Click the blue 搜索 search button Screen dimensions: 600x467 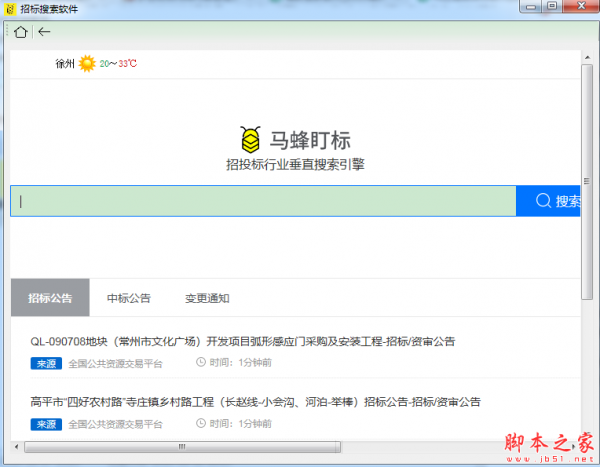(548, 201)
